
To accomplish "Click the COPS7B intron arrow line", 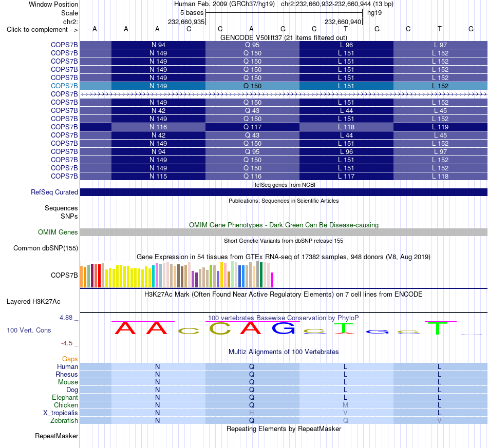I will tap(284, 94).
